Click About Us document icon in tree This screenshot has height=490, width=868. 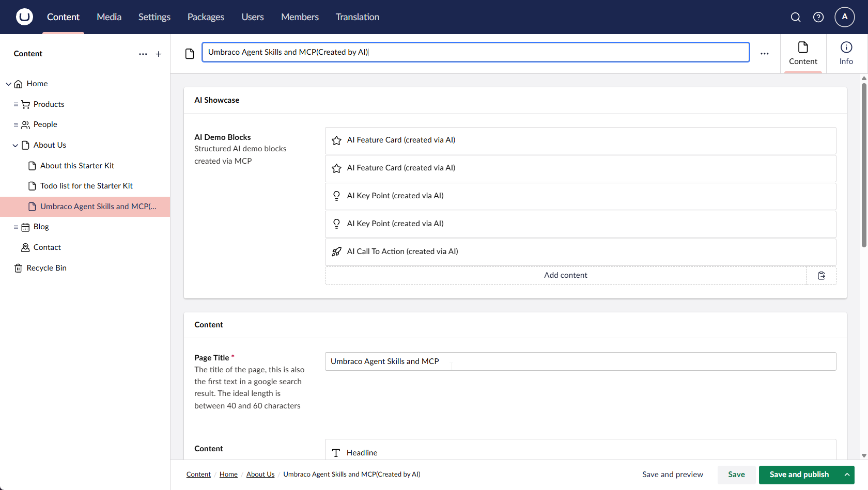coord(25,145)
